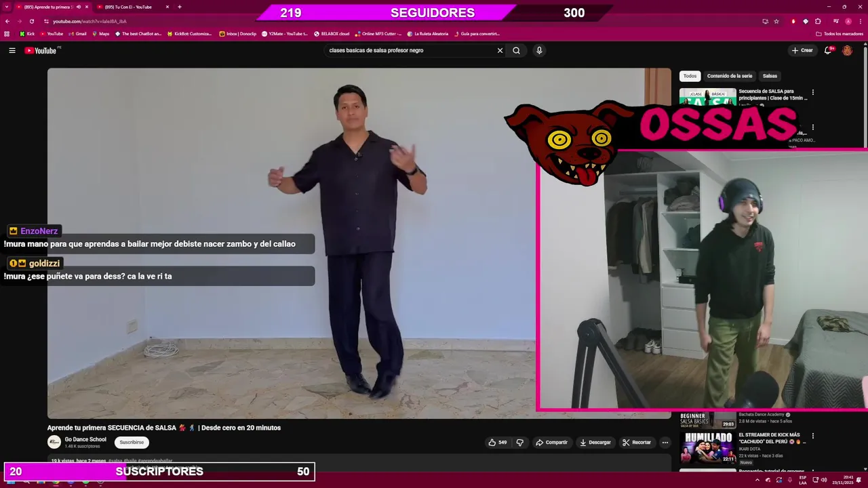The width and height of the screenshot is (868, 488).
Task: Share the video via Compartir
Action: click(551, 443)
